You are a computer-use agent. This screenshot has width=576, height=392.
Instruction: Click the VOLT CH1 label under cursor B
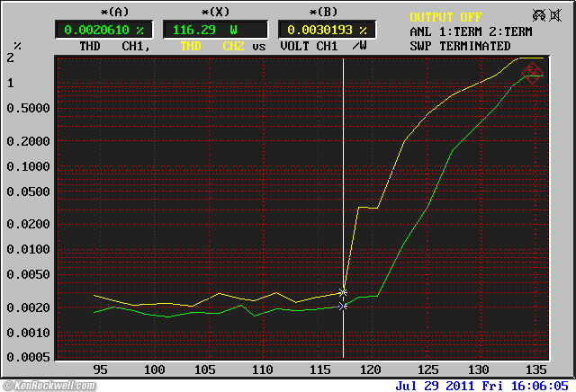[306, 46]
